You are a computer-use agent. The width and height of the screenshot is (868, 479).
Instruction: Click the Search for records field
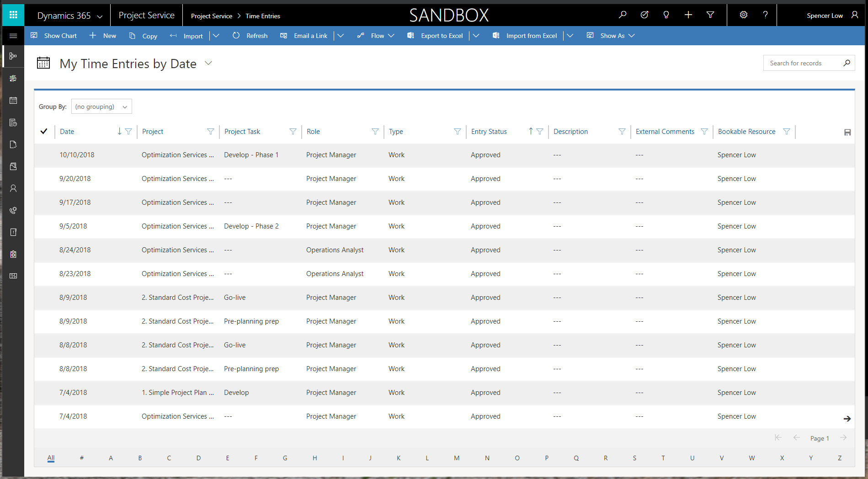(x=804, y=63)
